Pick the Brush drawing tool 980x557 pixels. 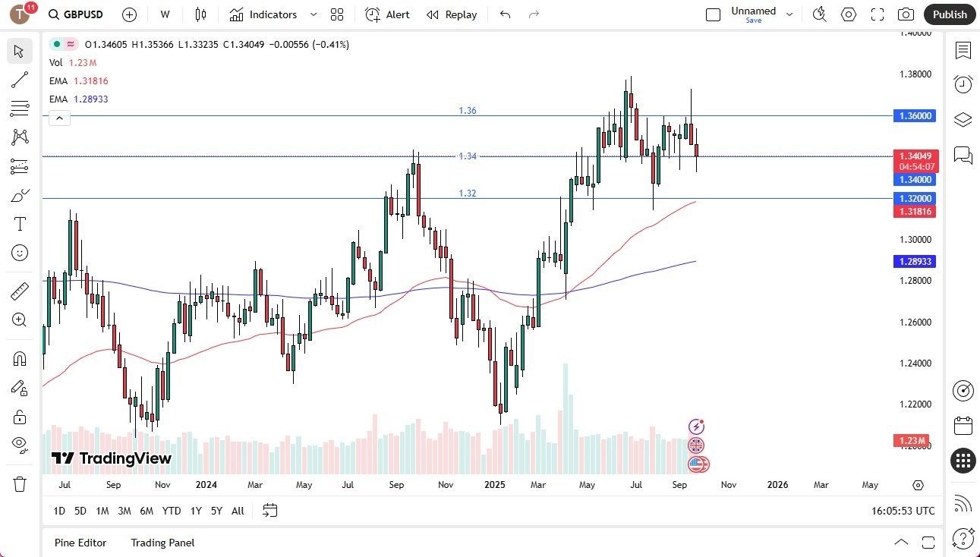click(x=20, y=195)
